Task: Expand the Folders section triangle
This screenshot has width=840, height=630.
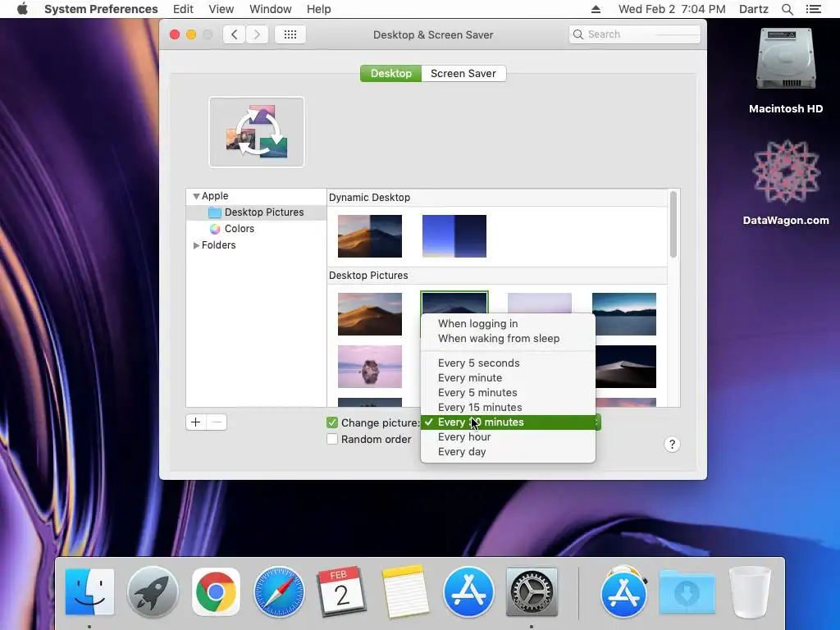Action: [x=196, y=245]
